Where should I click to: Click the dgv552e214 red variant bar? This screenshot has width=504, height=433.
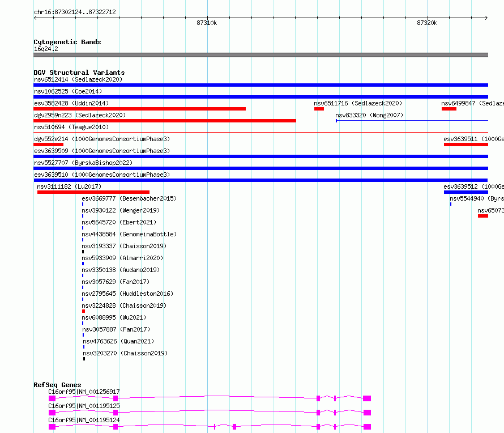pyautogui.click(x=48, y=145)
